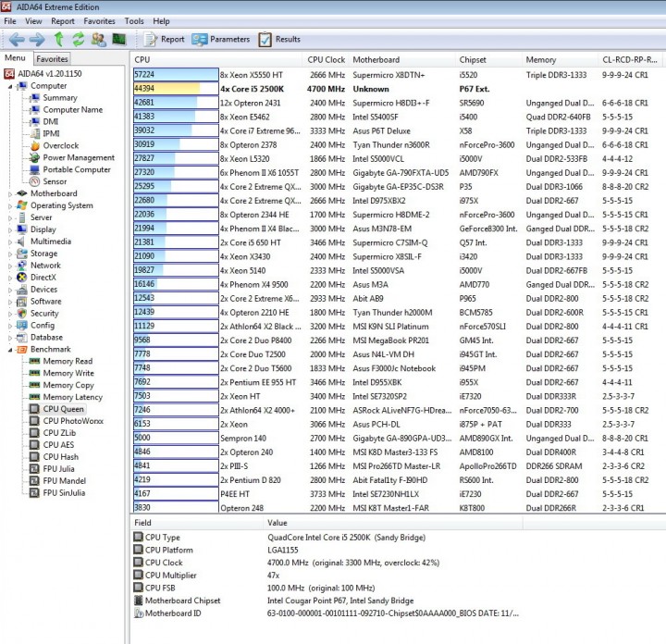Select the Database icon
The image size is (666, 644).
pyautogui.click(x=22, y=338)
